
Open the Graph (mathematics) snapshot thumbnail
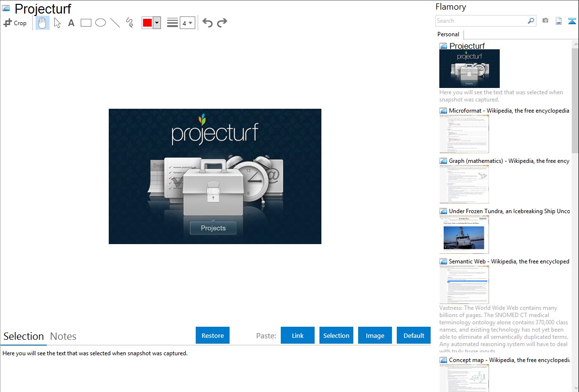pyautogui.click(x=464, y=184)
